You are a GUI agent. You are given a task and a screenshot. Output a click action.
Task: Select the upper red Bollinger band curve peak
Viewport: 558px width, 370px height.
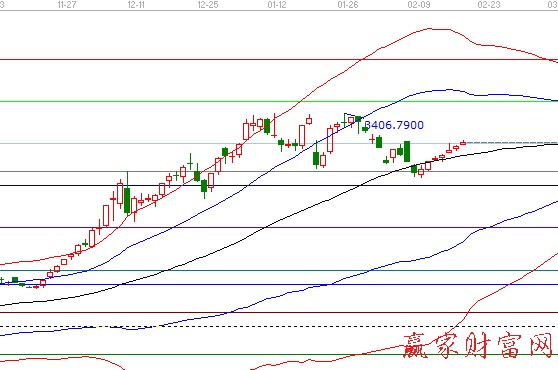[430, 28]
